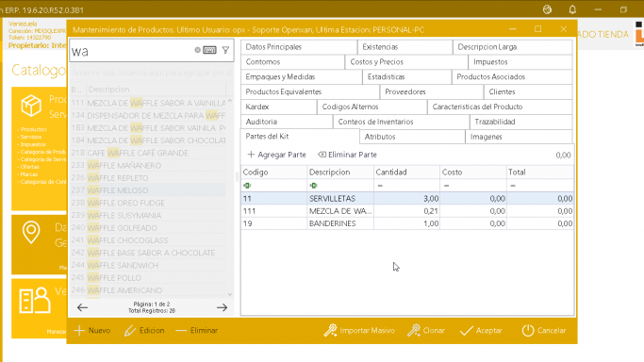
Task: Go to previous page with the left arrow
Action: [x=82, y=307]
